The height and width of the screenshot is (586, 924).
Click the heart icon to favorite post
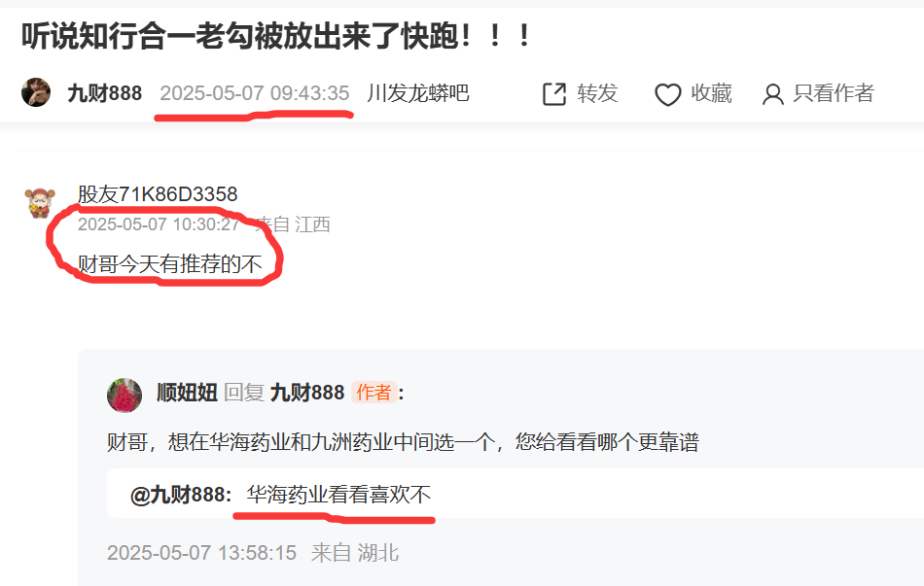[667, 95]
